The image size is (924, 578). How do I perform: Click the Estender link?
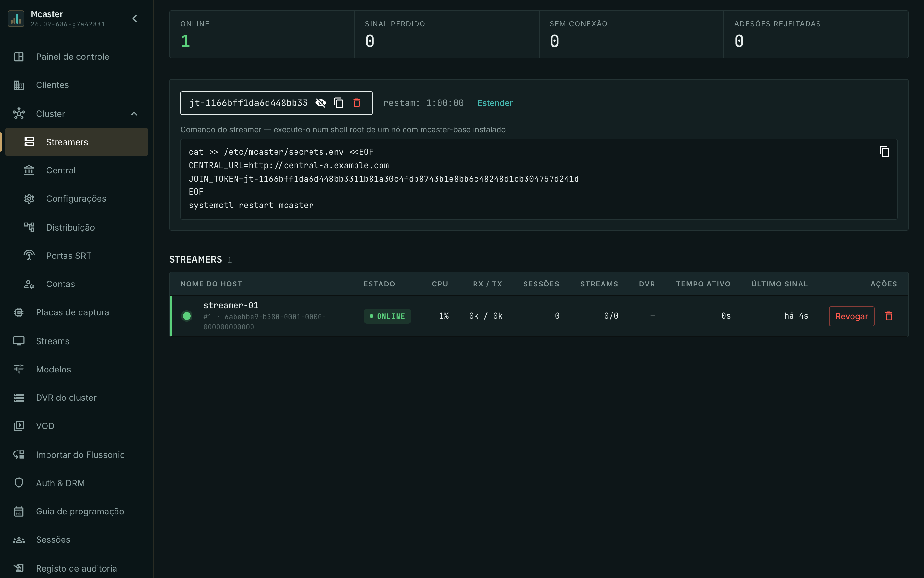pyautogui.click(x=495, y=103)
